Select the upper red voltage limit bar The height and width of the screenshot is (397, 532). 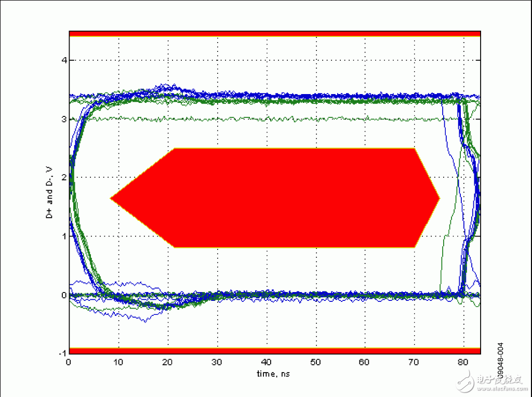[x=274, y=34]
